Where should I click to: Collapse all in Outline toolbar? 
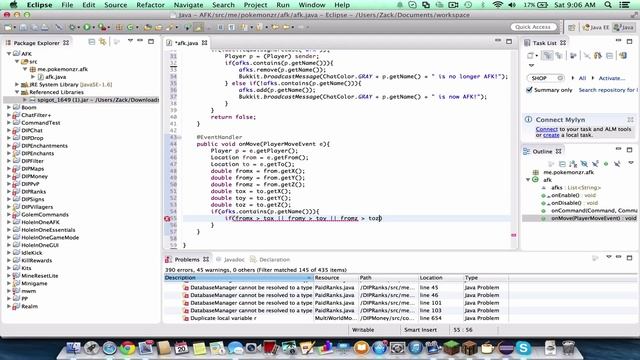click(x=562, y=164)
